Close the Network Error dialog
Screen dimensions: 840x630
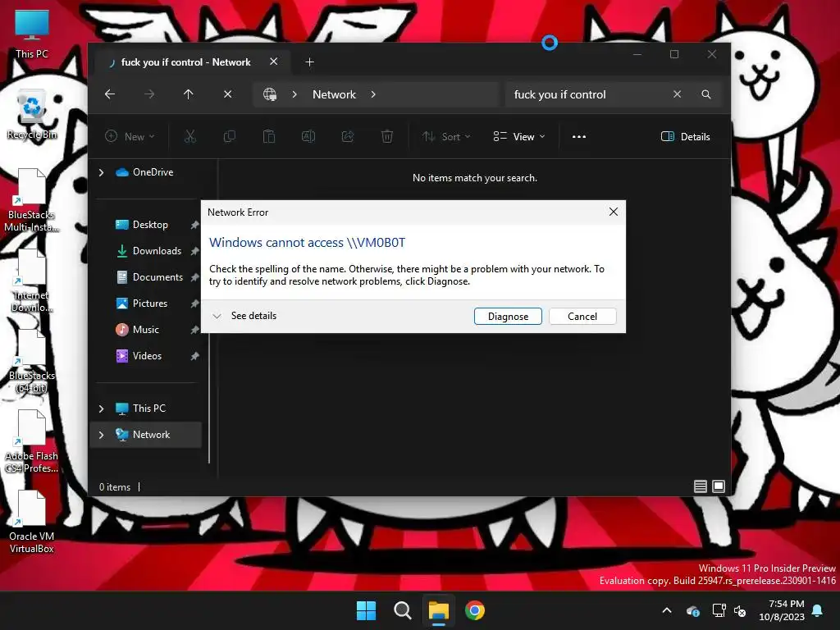tap(614, 212)
